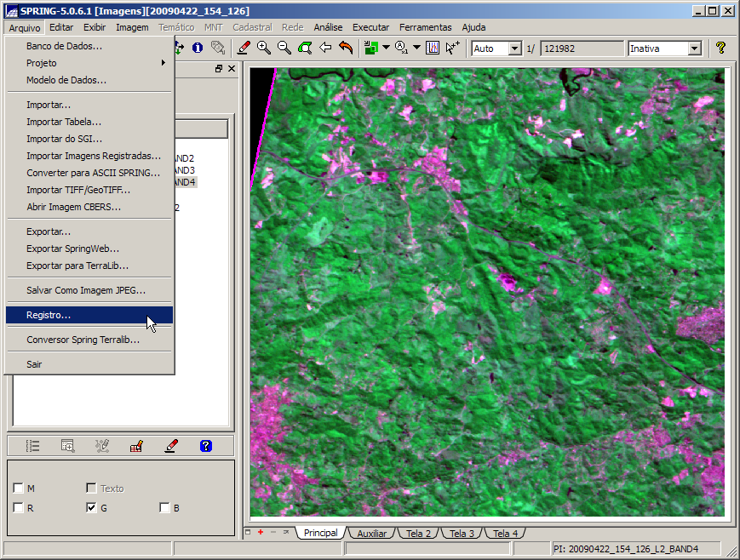
Task: Click the orange undo arrow icon
Action: pos(346,49)
